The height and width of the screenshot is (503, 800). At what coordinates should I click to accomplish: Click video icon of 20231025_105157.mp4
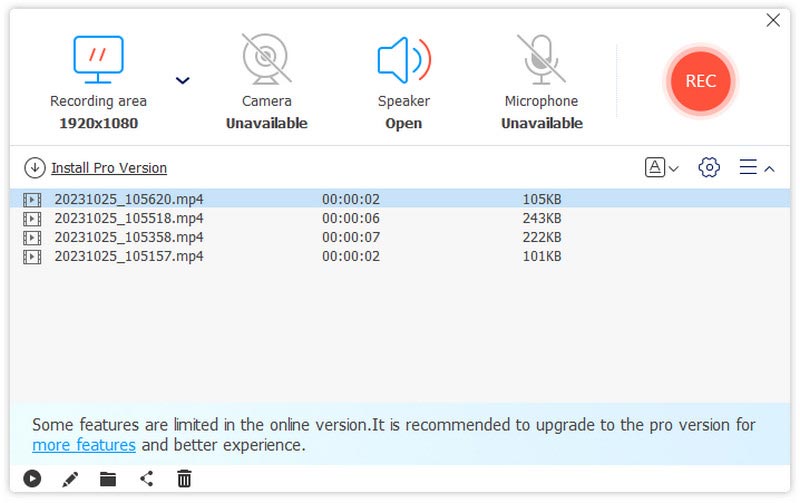pos(32,257)
